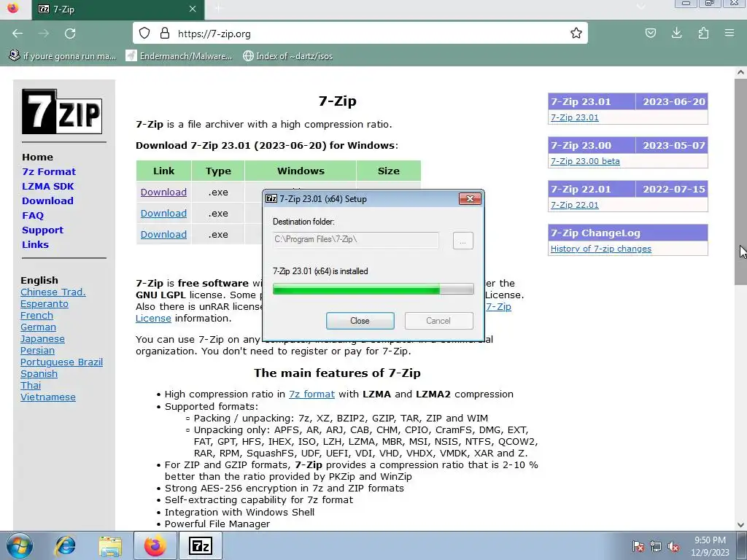
Task: Switch language to Portuguese Brazil
Action: click(x=61, y=362)
